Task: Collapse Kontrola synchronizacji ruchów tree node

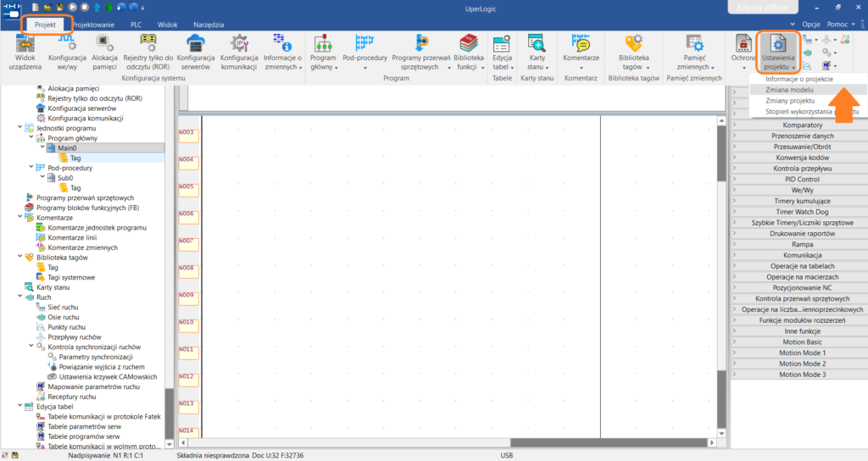Action: pos(31,347)
